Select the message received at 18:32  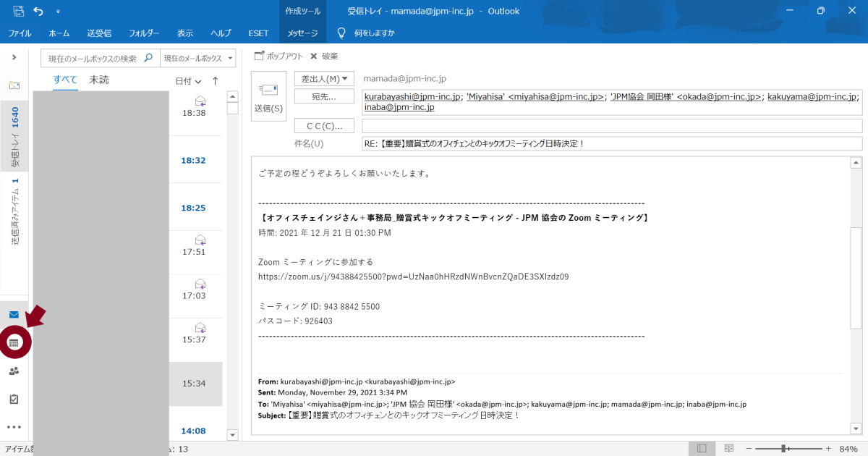pos(194,160)
